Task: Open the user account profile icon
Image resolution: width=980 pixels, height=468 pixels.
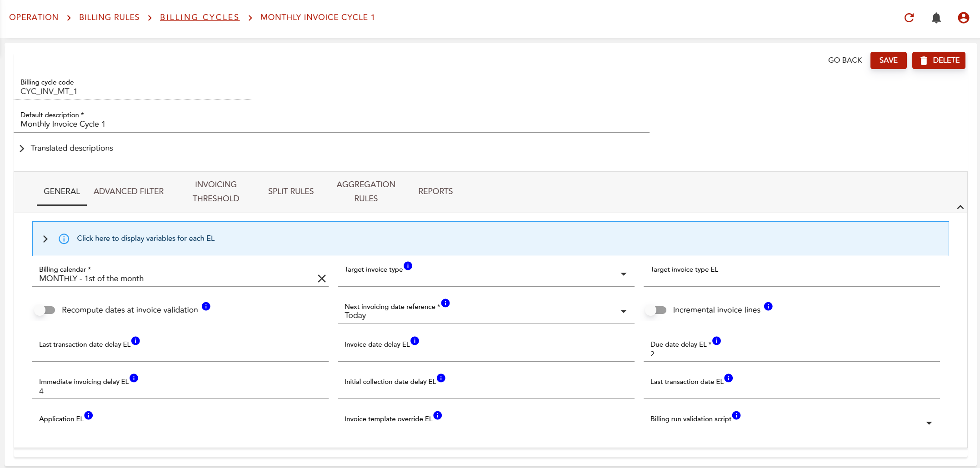Action: click(x=963, y=18)
